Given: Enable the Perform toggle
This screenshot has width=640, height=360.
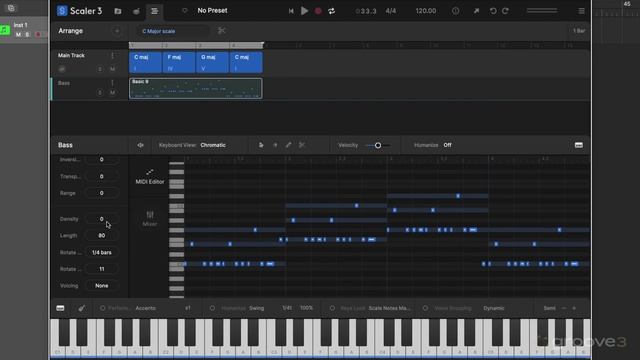Looking at the screenshot, I should click(102, 308).
